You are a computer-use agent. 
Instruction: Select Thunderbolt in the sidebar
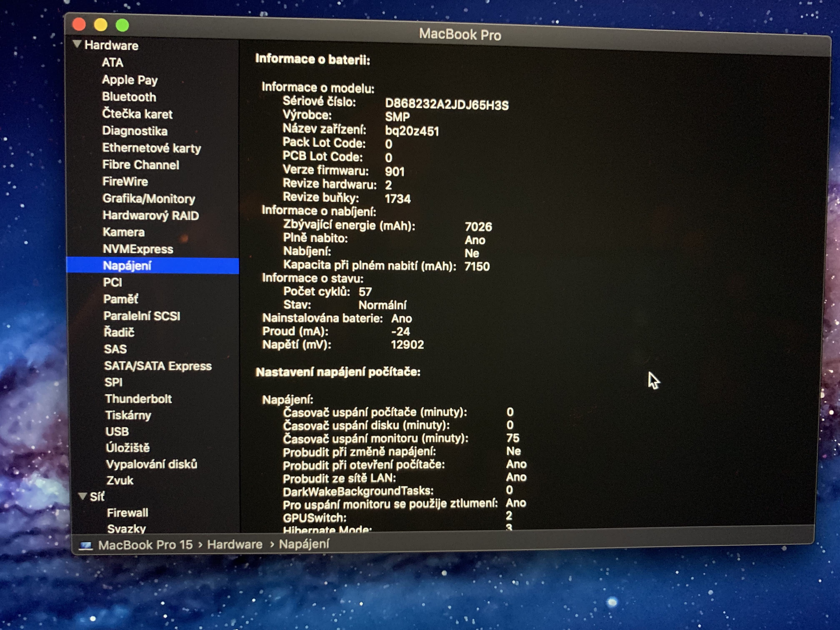[x=138, y=399]
